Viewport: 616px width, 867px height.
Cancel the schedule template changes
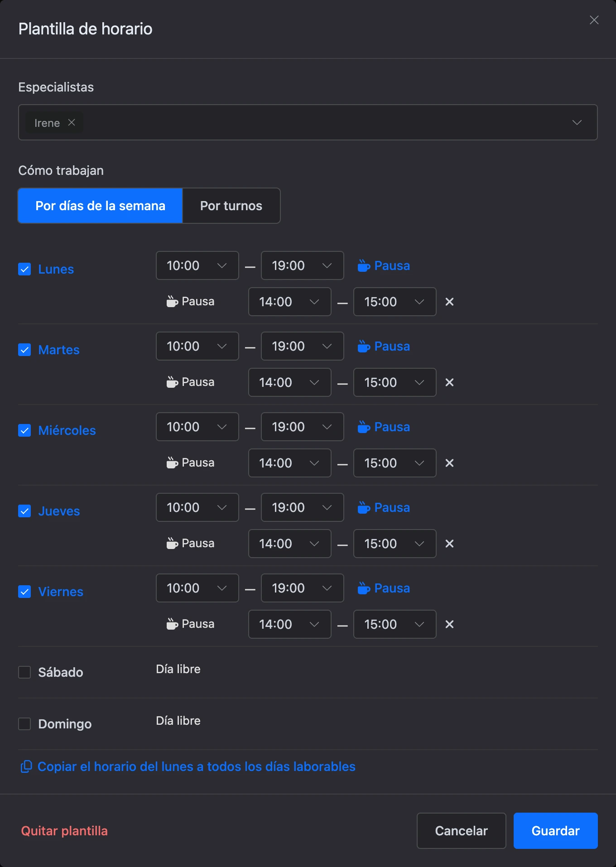point(461,831)
